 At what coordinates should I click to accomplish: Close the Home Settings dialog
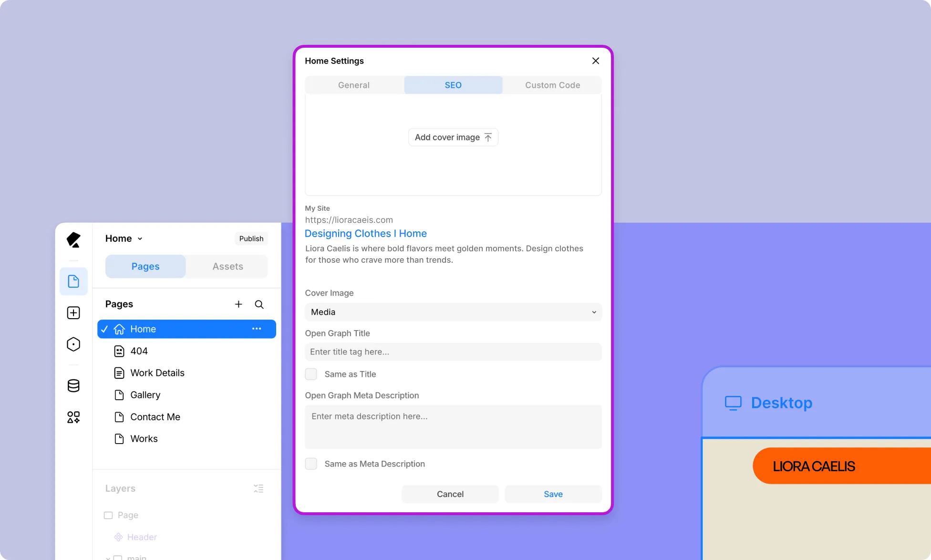[x=596, y=61]
